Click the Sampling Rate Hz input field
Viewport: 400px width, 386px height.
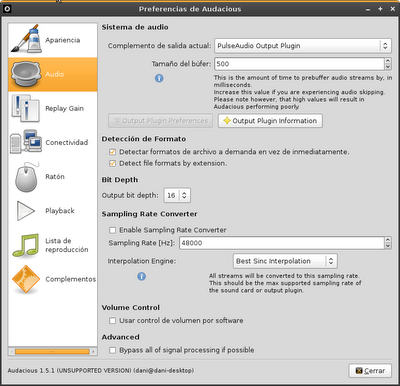[x=282, y=243]
